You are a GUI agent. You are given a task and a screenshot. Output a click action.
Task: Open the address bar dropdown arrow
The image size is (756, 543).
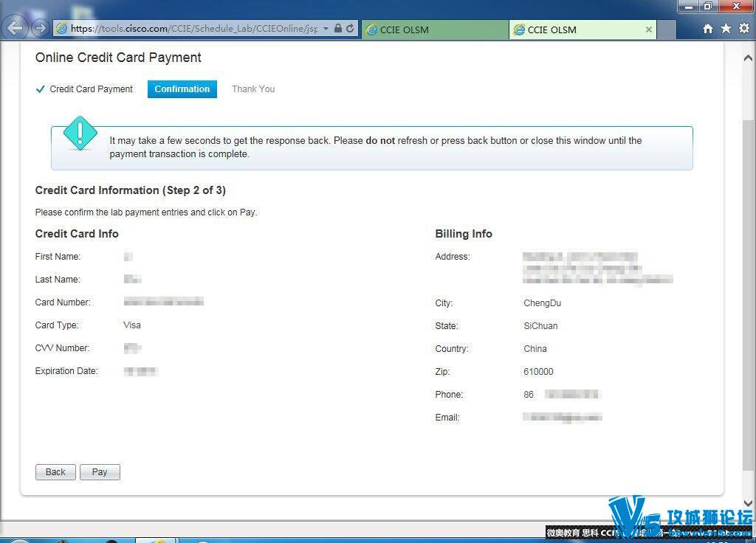click(326, 29)
